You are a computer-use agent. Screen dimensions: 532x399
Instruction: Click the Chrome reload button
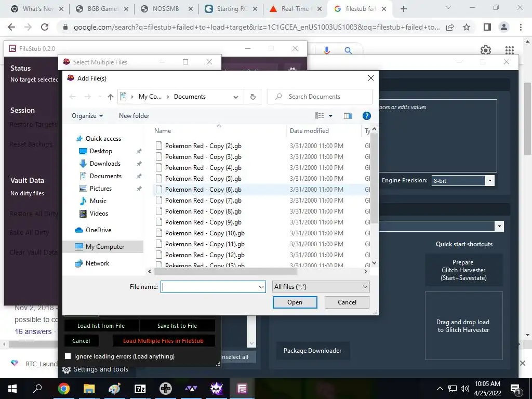[x=45, y=27]
